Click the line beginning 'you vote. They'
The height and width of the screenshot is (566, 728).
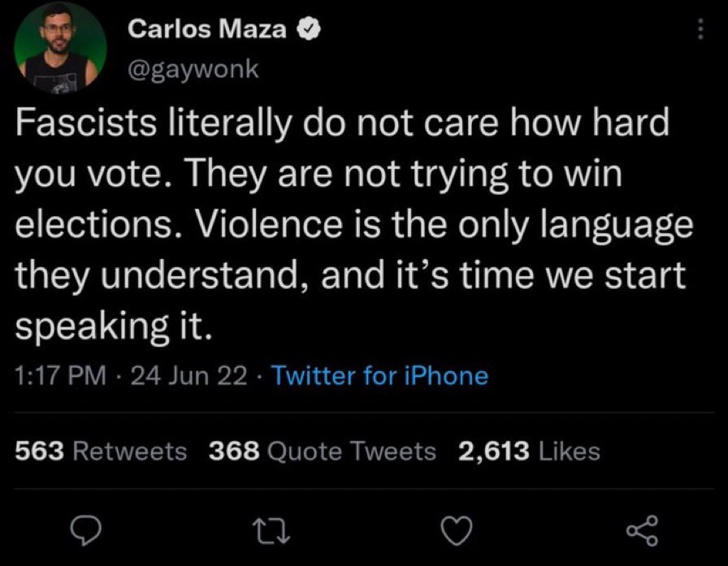[318, 175]
